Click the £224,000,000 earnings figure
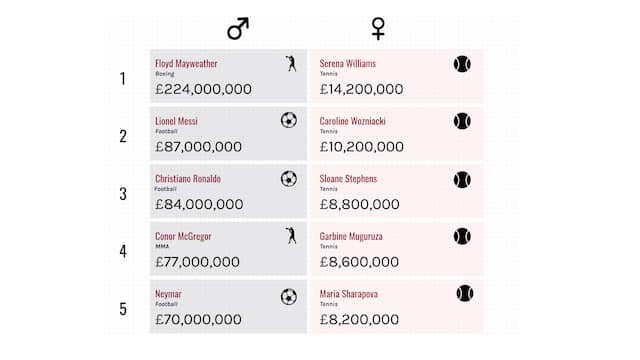 tap(203, 89)
